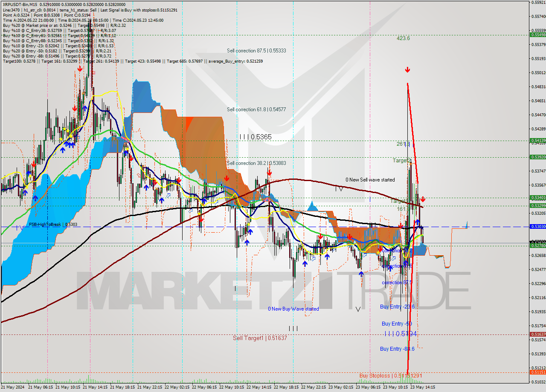Select the '23 May 14:15' time label
The image size is (546, 392).
click(x=423, y=387)
